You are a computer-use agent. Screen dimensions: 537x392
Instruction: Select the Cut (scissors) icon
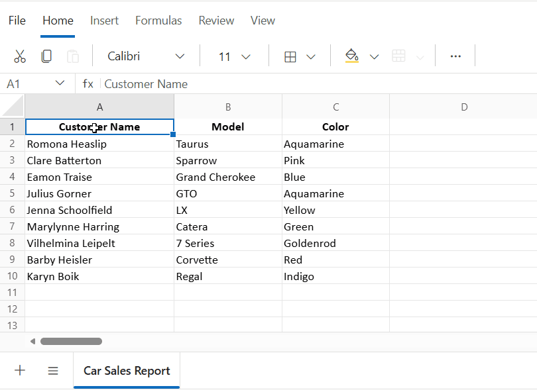click(x=20, y=56)
